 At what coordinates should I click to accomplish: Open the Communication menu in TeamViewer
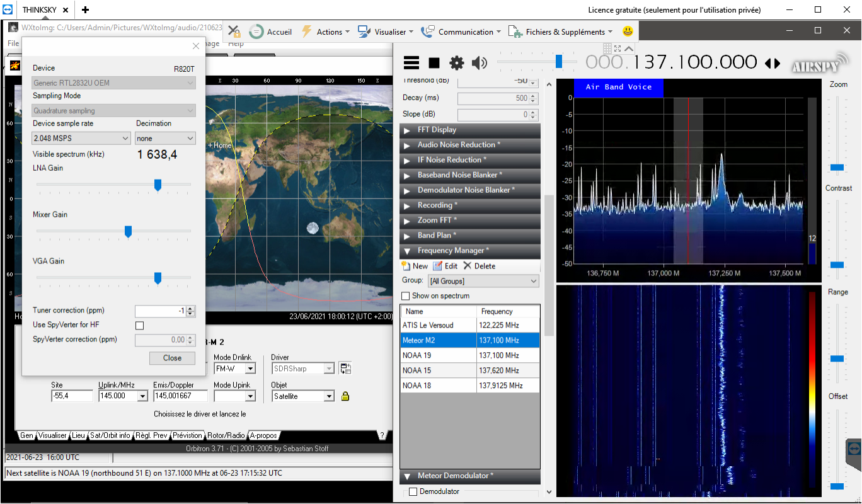461,31
